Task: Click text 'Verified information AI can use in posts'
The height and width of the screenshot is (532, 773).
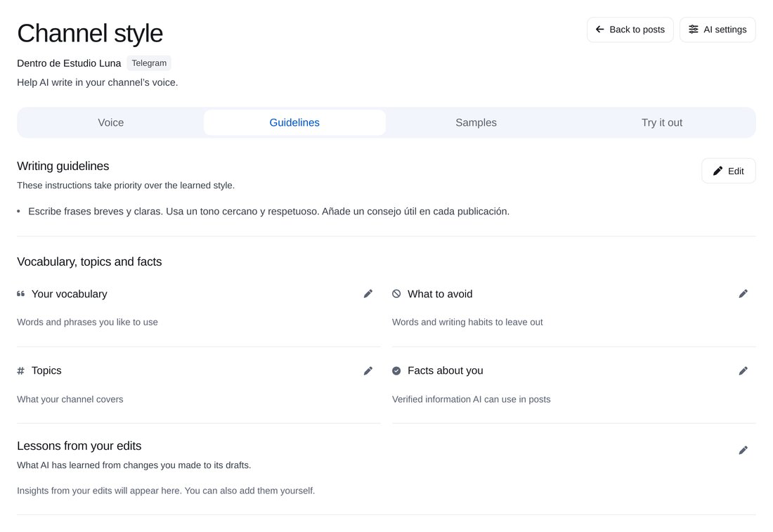Action: click(472, 399)
